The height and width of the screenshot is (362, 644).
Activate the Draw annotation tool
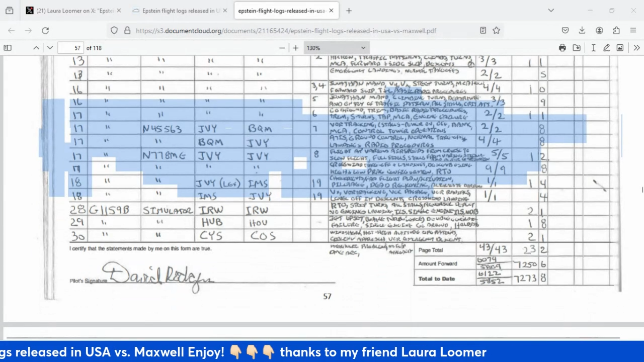point(606,47)
